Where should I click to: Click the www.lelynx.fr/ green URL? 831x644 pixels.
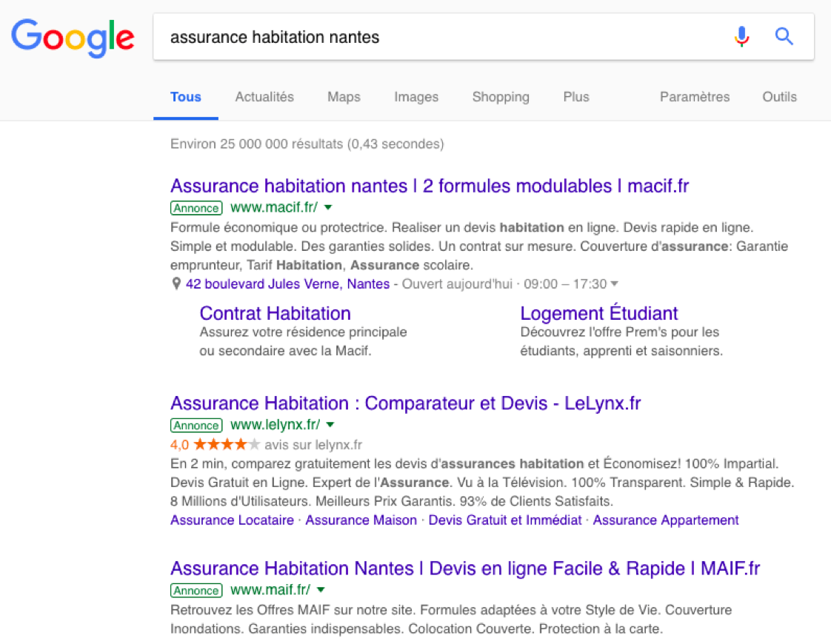click(275, 425)
